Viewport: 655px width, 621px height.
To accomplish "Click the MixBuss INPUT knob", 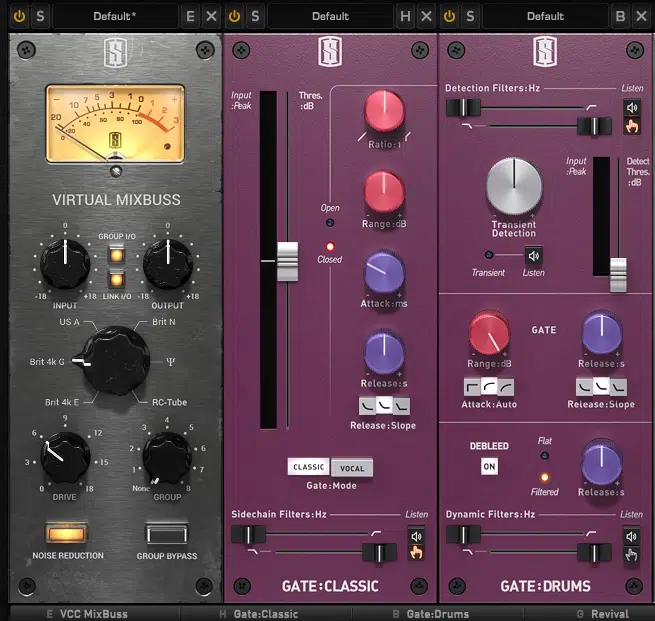I will (x=65, y=264).
